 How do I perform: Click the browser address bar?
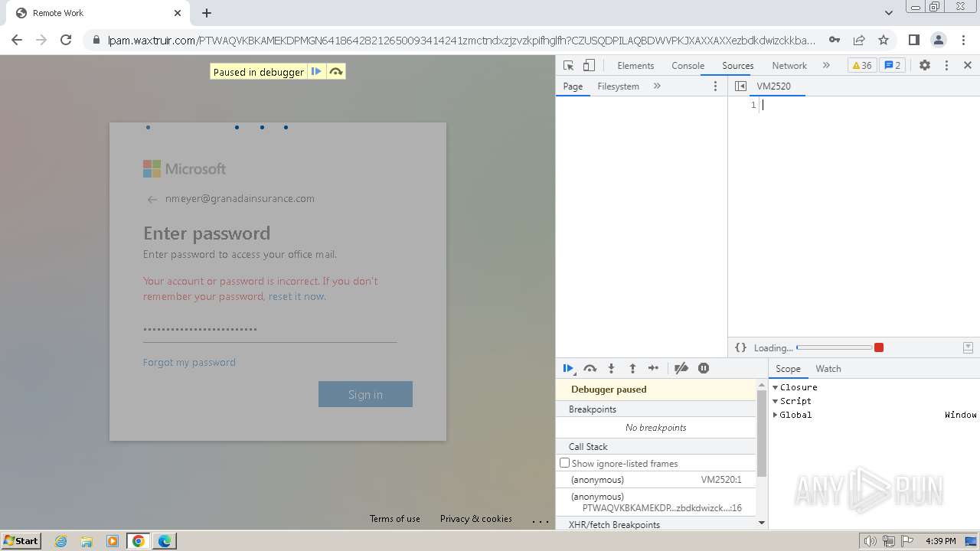[x=461, y=40]
